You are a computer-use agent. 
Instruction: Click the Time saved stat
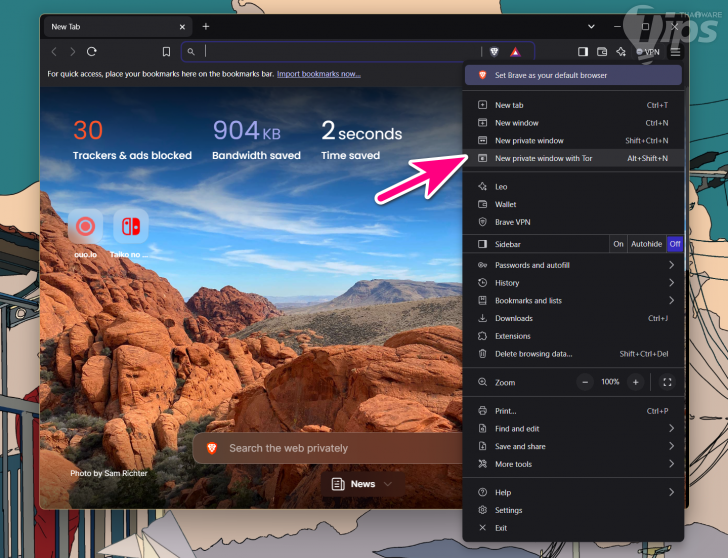coord(361,140)
